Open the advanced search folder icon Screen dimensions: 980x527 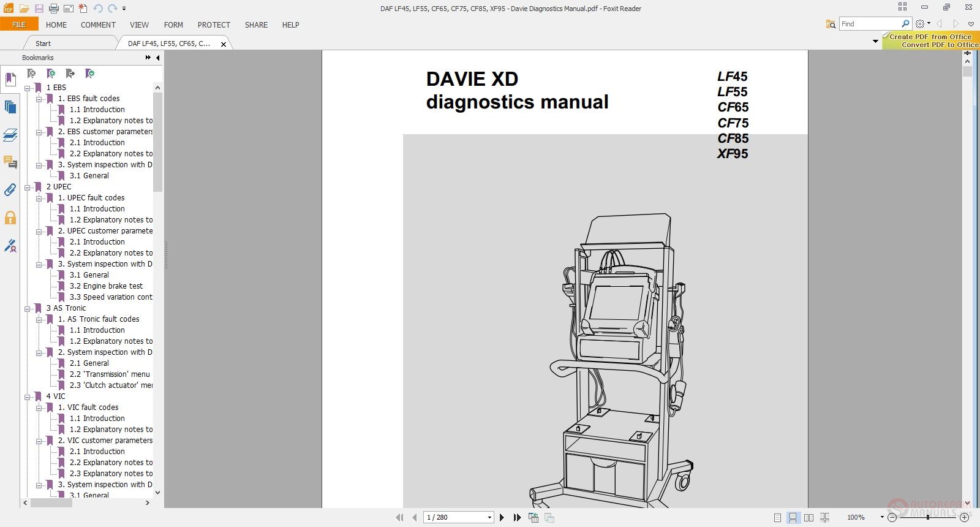(x=831, y=24)
